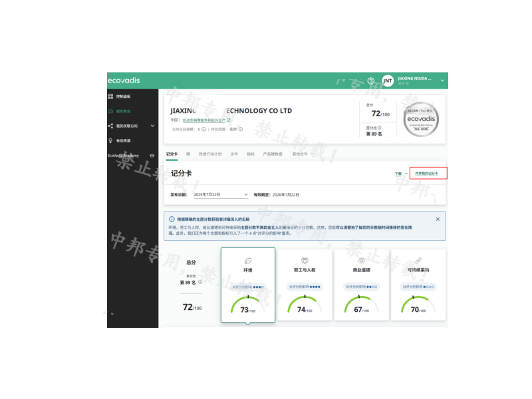
Task: Open EcoVadis Academy from the sidebar
Action: [x=126, y=156]
